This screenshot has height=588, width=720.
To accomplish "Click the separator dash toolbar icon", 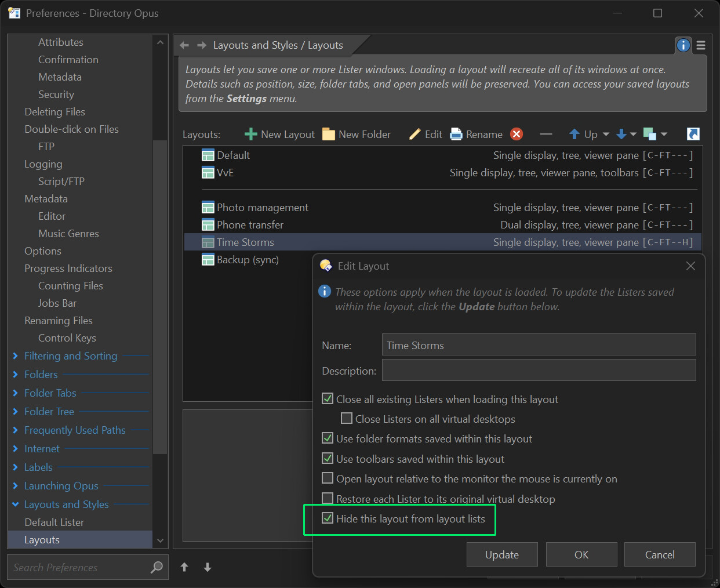I will click(x=546, y=135).
